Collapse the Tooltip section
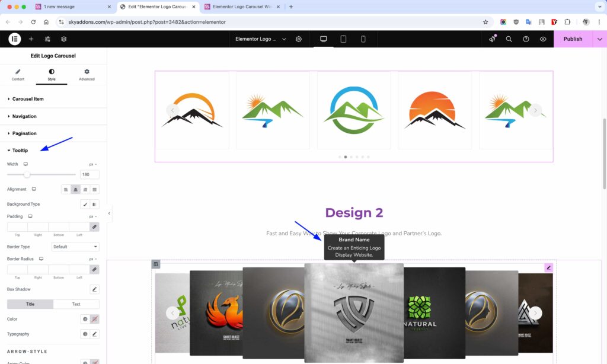607x364 pixels. tap(53, 150)
